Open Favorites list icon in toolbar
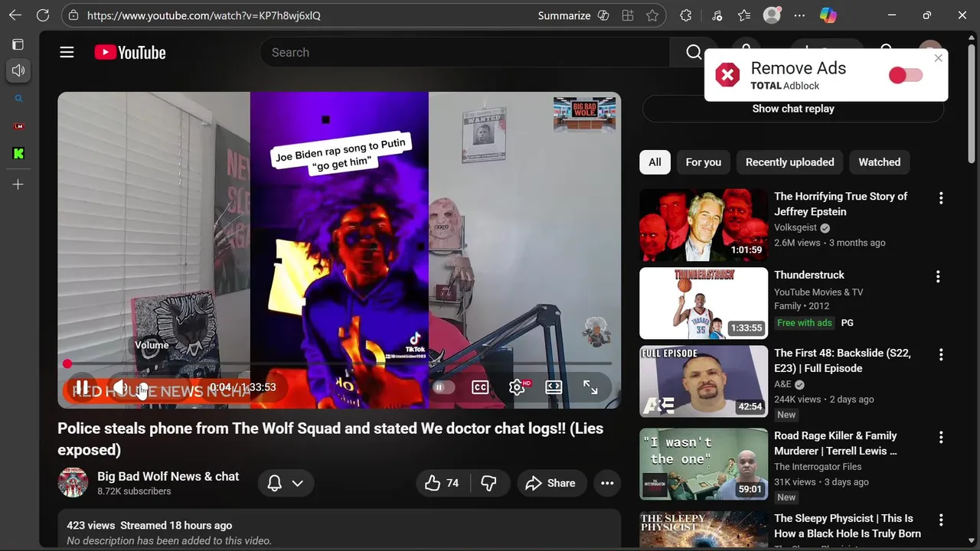980x551 pixels. click(744, 15)
